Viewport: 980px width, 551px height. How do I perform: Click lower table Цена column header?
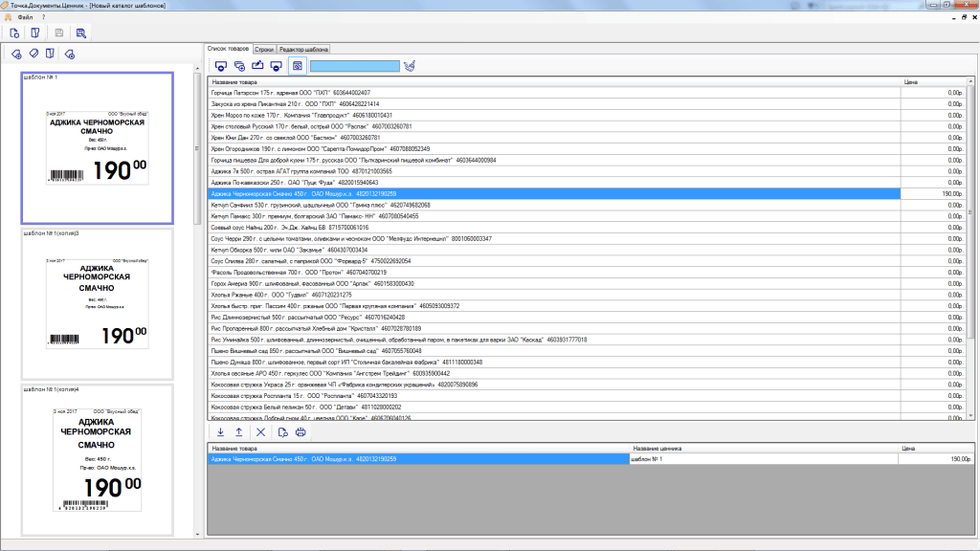point(936,449)
